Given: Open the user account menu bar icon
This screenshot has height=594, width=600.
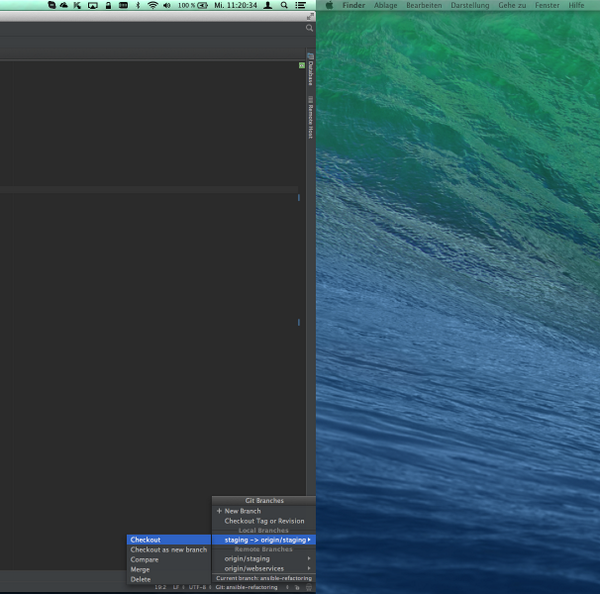Looking at the screenshot, I should [x=268, y=5].
